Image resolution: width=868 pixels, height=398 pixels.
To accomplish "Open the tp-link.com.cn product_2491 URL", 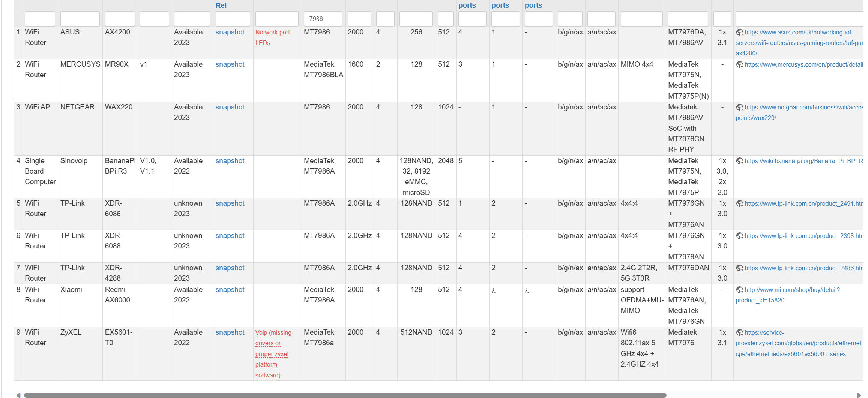I will pyautogui.click(x=804, y=204).
